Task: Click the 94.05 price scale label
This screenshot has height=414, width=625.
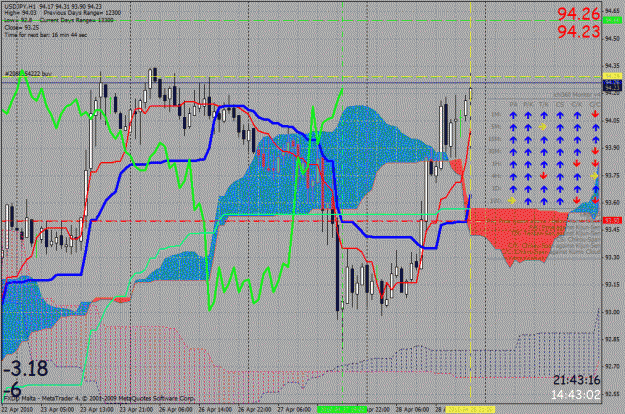Action: pos(612,120)
